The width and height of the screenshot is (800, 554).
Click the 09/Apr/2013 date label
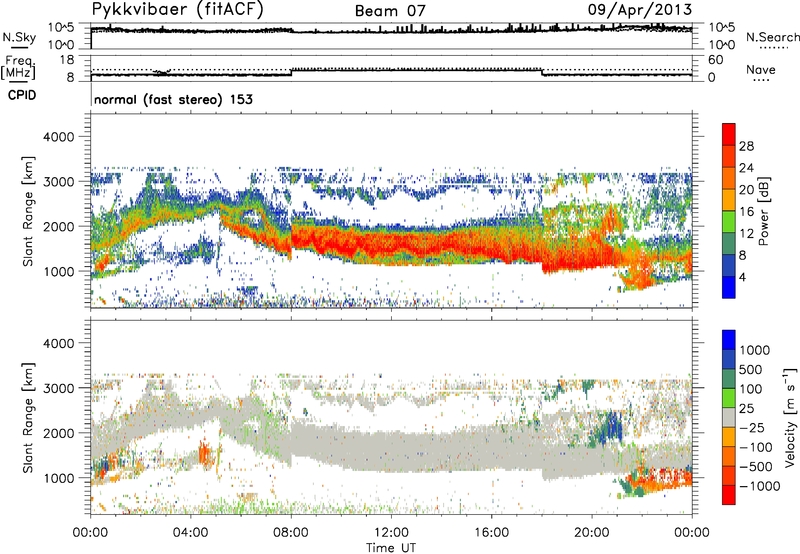[640, 10]
